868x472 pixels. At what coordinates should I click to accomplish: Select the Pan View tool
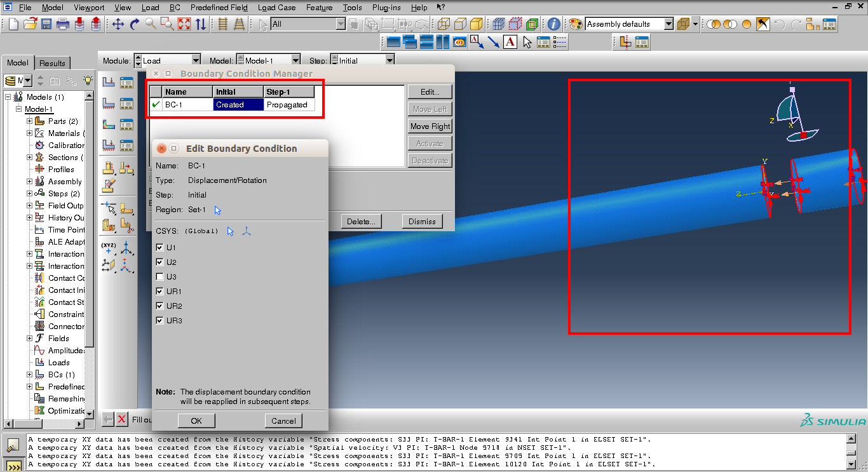(118, 24)
